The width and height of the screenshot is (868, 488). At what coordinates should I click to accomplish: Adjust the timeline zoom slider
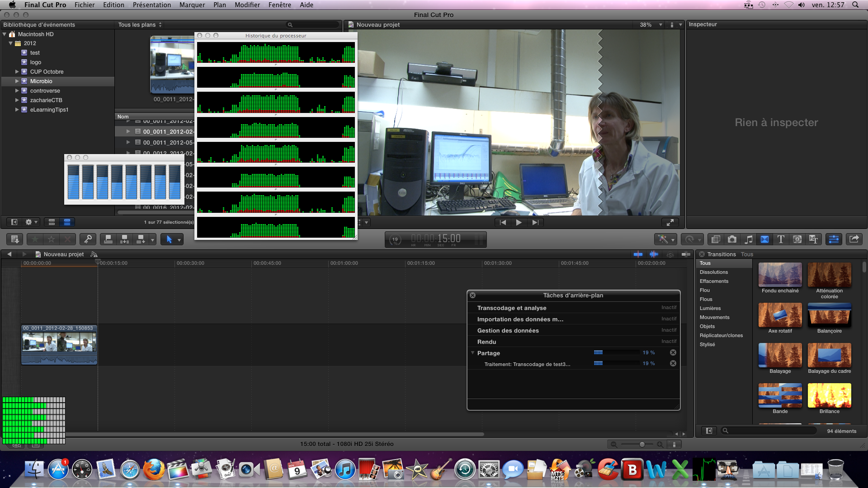point(642,445)
